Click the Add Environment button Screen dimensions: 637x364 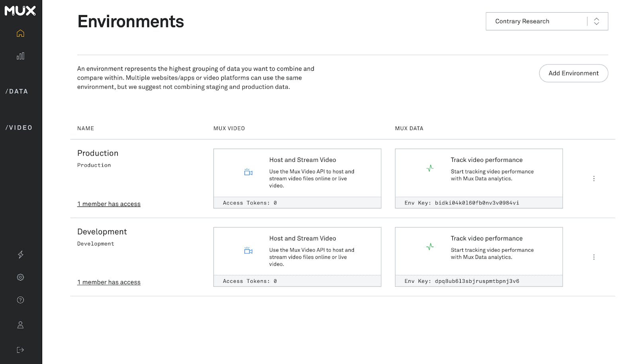pyautogui.click(x=573, y=73)
